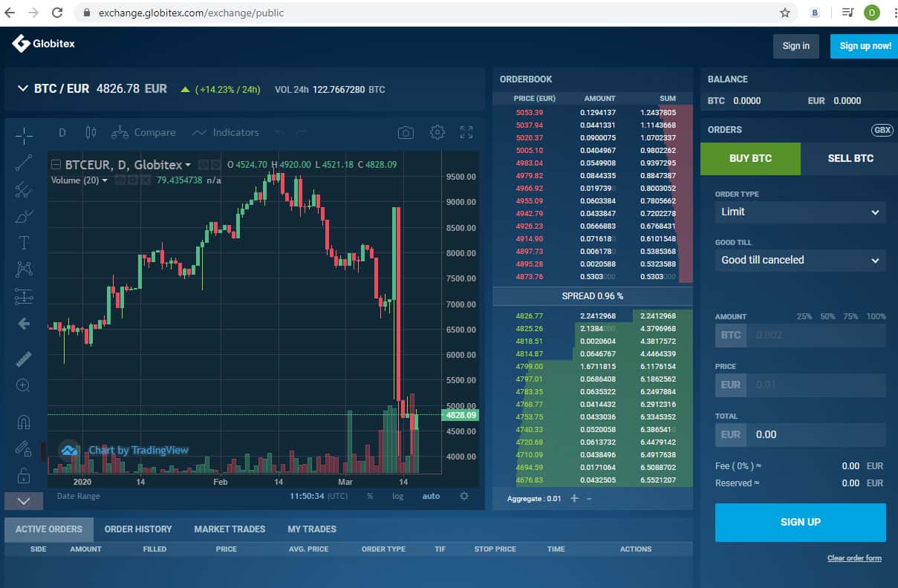Select the BUY BTC tab
The height and width of the screenshot is (588, 898).
click(750, 158)
